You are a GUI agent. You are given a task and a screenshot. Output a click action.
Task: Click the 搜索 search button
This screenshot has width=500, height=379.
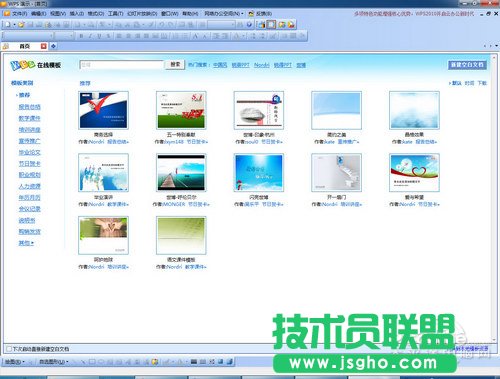(175, 64)
